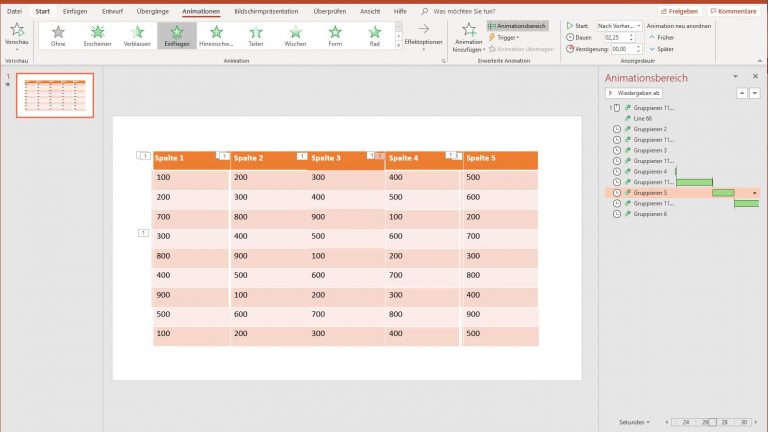
Task: Move animation earlier with Früher
Action: tap(661, 37)
